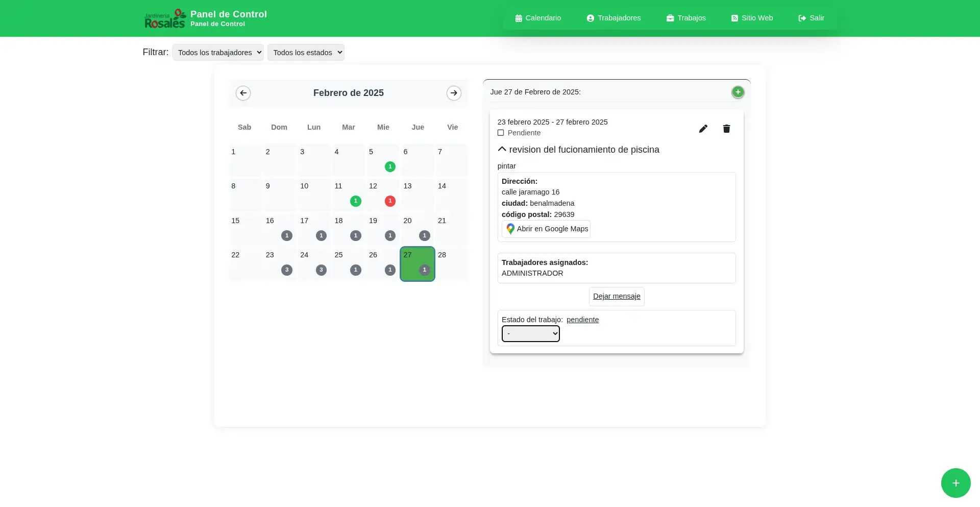Open the Sitio Web menu item
Viewport: 980px width, 507px height.
click(x=752, y=18)
